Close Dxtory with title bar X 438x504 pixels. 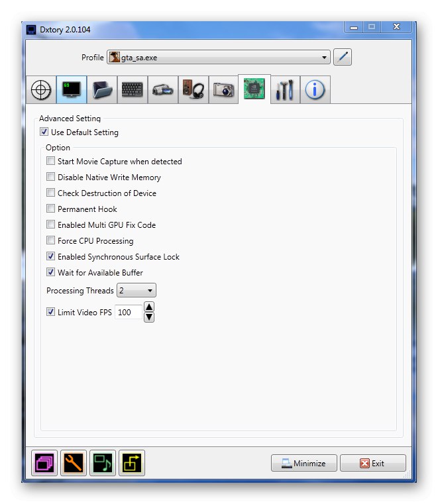click(396, 27)
